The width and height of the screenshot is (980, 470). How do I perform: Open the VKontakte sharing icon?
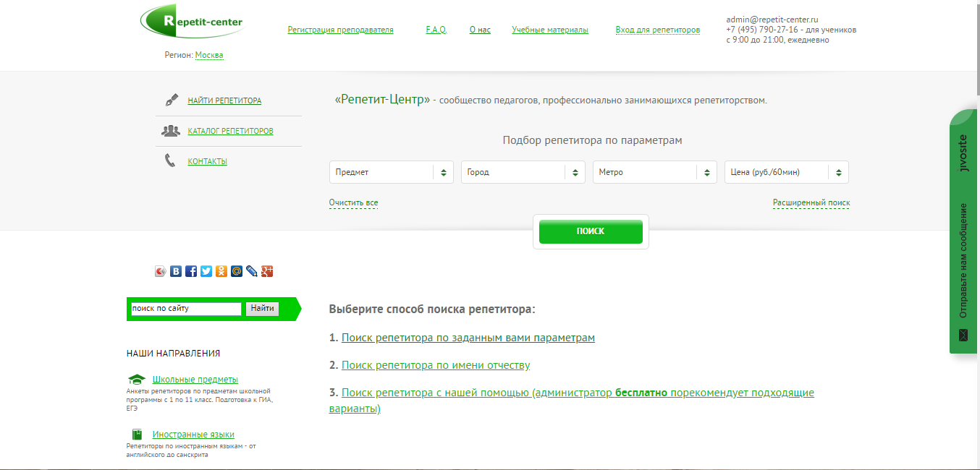coord(176,270)
